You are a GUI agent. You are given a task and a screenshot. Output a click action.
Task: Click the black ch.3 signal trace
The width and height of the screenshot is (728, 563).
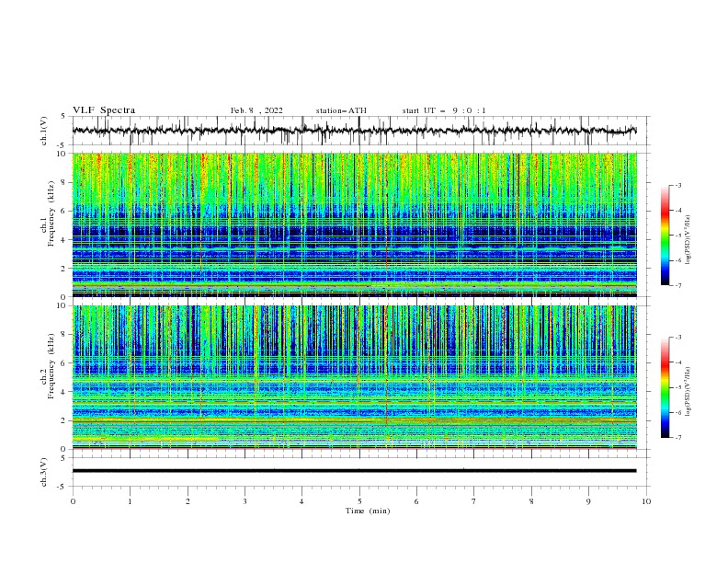(354, 471)
